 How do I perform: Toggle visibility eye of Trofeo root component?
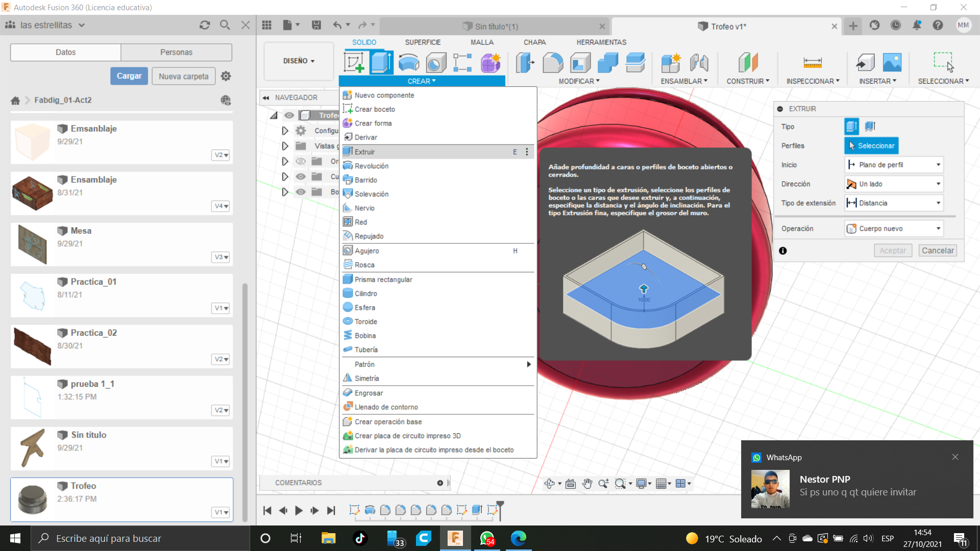pyautogui.click(x=289, y=115)
